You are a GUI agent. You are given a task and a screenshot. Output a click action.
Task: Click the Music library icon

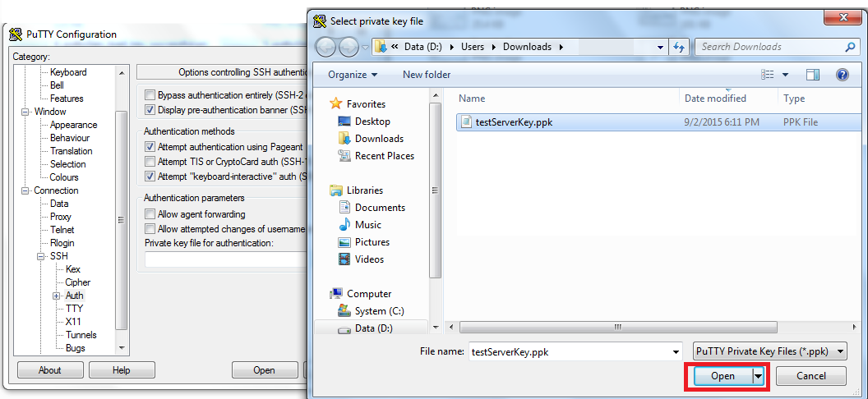(x=344, y=224)
